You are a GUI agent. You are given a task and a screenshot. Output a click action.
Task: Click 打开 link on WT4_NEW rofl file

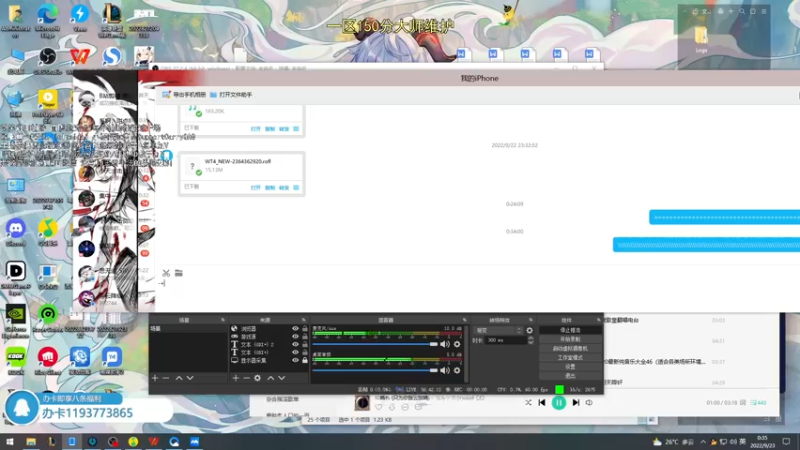(x=256, y=188)
